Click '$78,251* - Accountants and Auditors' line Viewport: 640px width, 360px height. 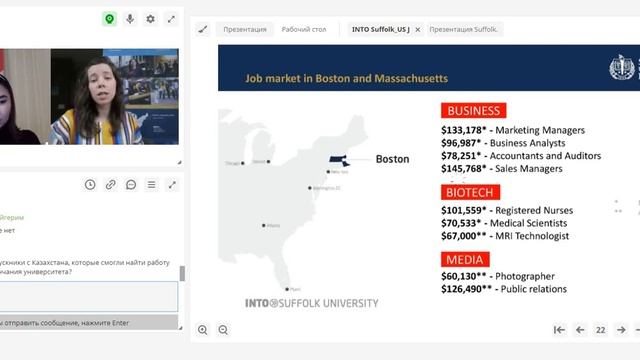point(521,156)
